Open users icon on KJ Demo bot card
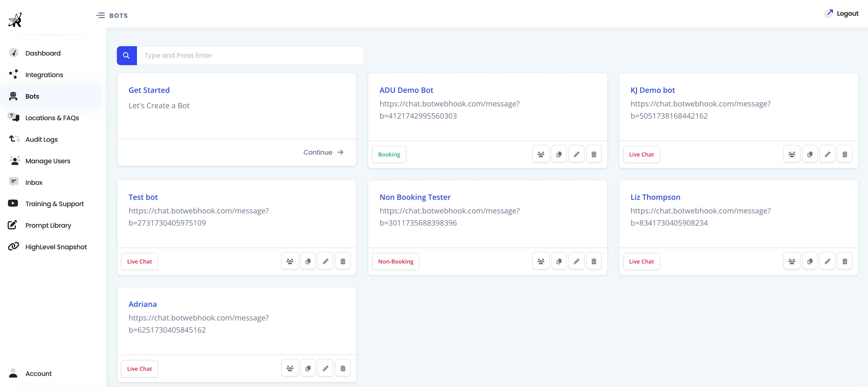This screenshot has height=387, width=868. click(x=792, y=154)
